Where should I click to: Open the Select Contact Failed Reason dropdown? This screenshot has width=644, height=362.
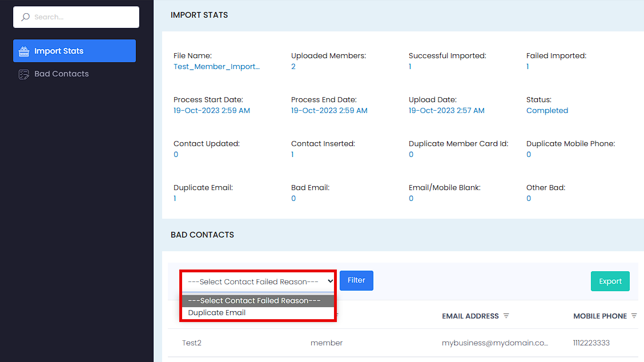(258, 281)
